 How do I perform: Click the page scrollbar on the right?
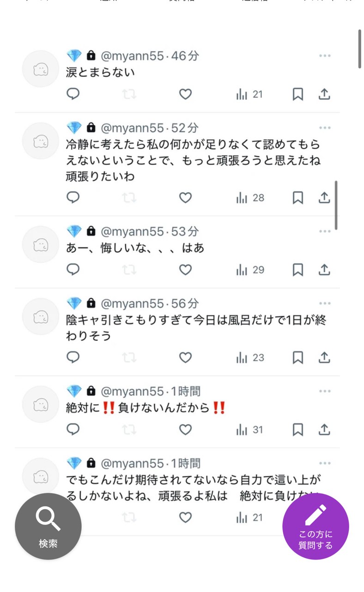click(x=360, y=49)
